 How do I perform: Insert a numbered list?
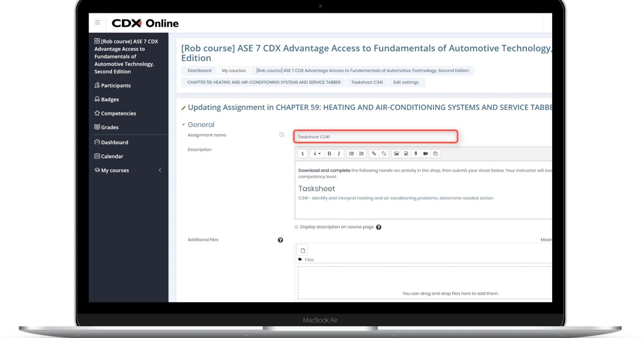point(361,154)
